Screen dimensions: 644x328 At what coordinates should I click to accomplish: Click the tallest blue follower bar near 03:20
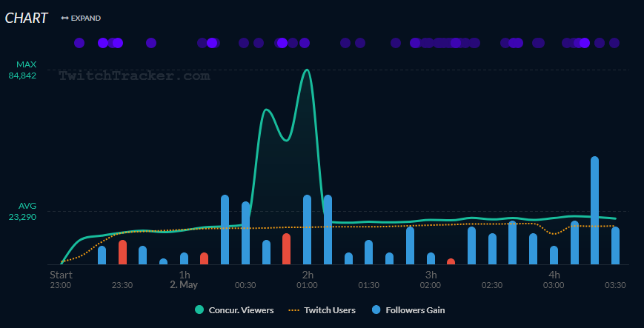click(x=594, y=210)
